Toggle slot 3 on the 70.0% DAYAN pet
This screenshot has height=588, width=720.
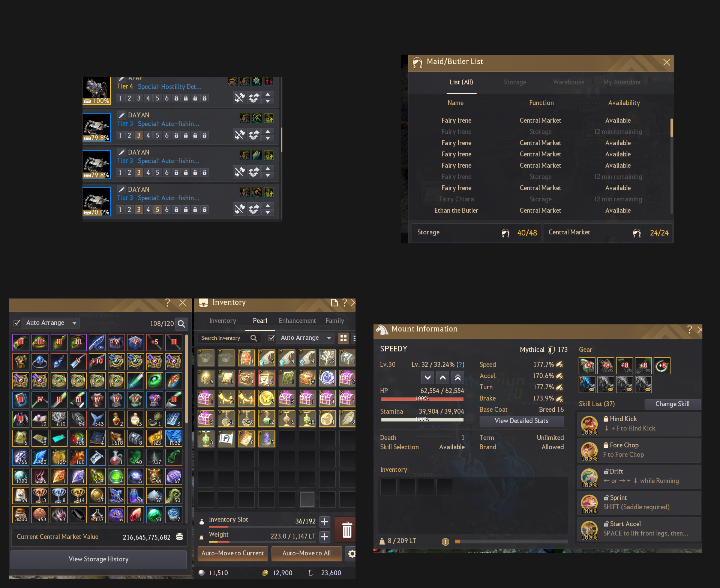click(x=139, y=210)
